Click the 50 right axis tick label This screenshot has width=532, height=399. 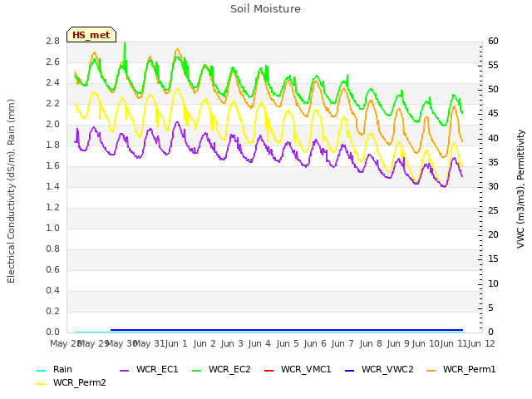point(493,90)
